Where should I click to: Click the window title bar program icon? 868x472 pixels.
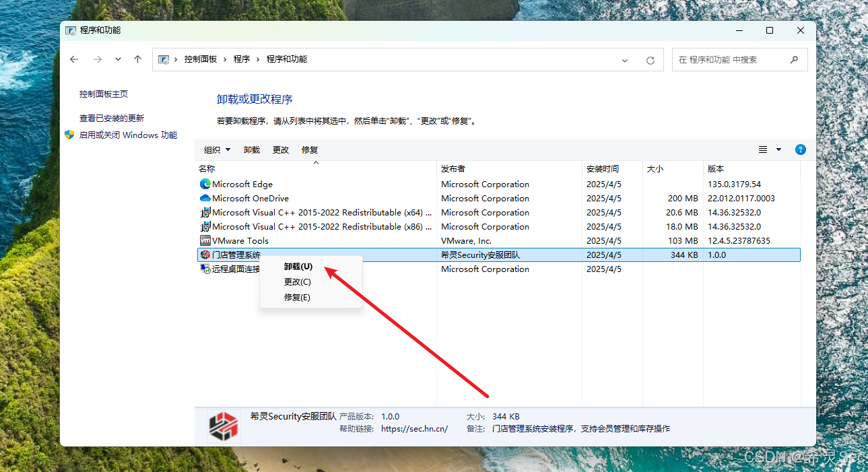click(x=71, y=30)
